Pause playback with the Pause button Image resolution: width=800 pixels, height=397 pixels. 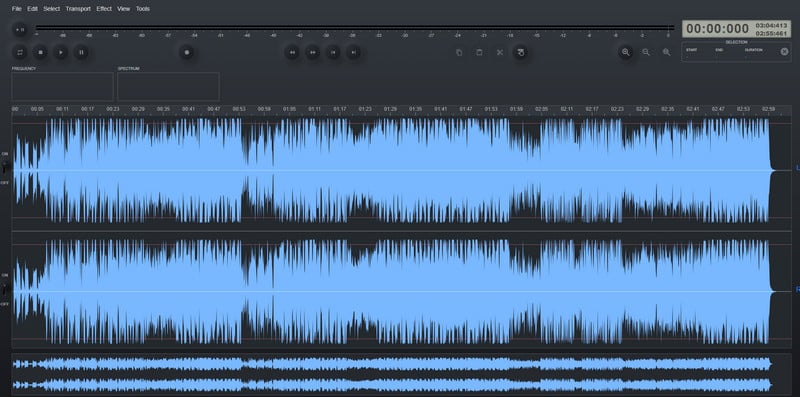click(81, 52)
